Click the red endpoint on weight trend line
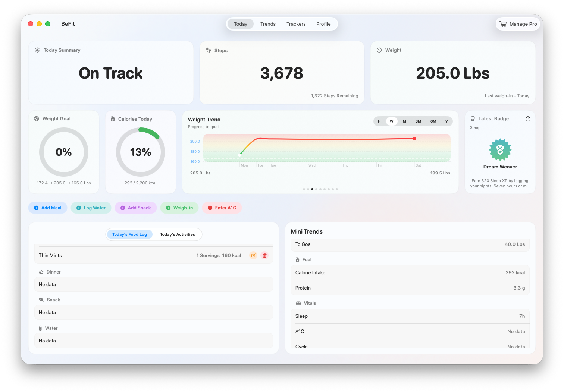 coord(414,139)
